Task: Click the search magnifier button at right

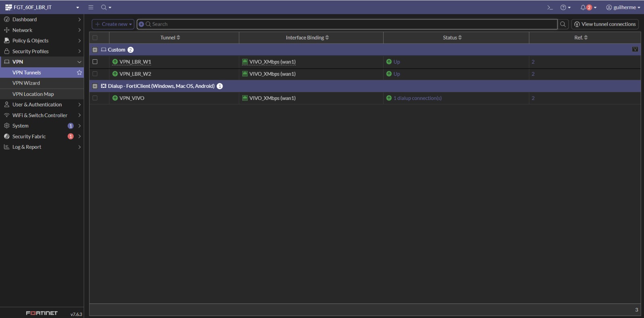Action: 563,24
